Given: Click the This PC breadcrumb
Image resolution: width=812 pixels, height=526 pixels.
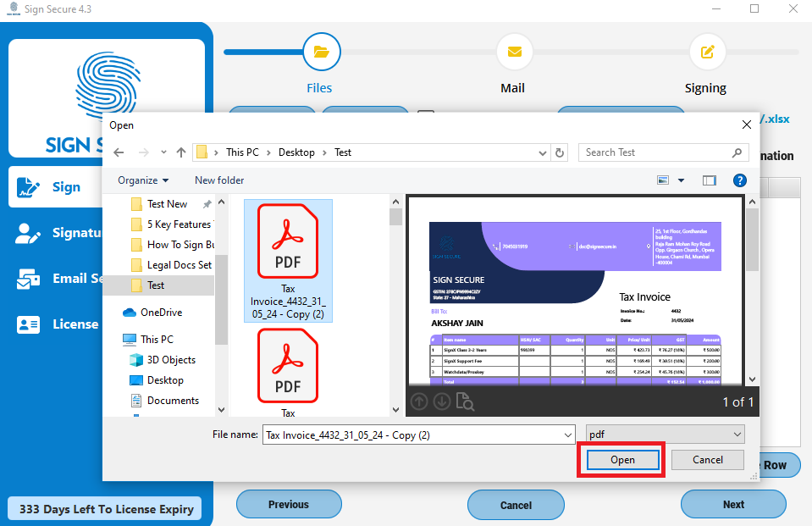Looking at the screenshot, I should coord(242,152).
